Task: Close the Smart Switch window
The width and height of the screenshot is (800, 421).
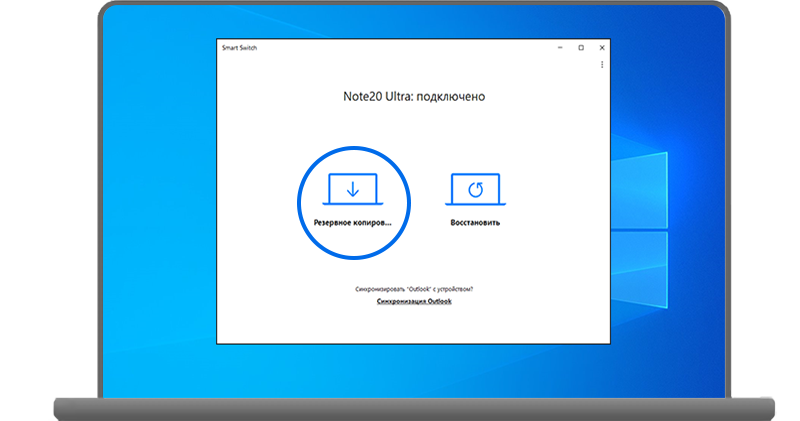Action: click(602, 47)
